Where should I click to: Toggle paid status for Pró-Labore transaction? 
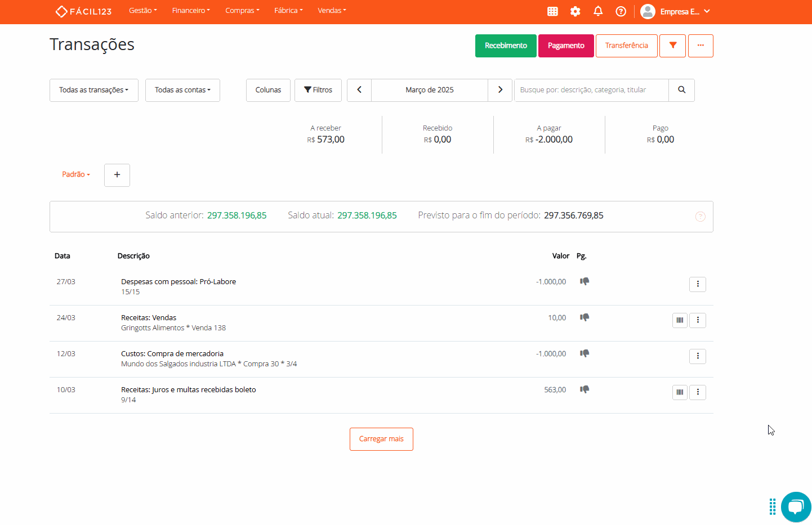[x=585, y=281]
